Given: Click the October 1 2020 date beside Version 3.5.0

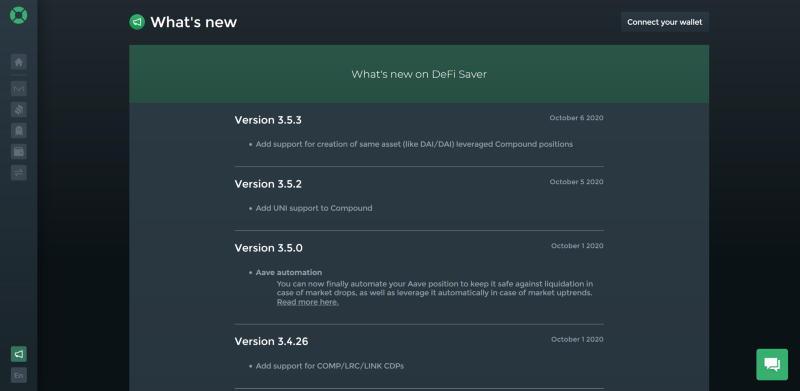Looking at the screenshot, I should tap(577, 246).
